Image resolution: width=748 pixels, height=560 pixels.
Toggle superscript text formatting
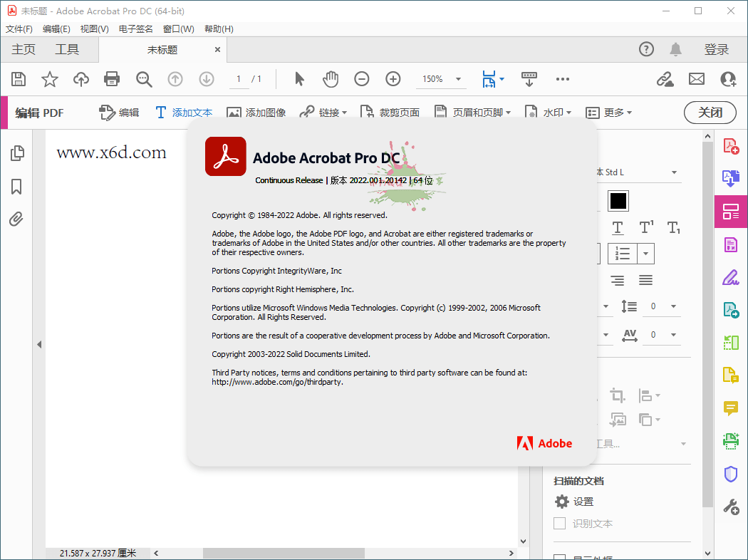tap(646, 228)
